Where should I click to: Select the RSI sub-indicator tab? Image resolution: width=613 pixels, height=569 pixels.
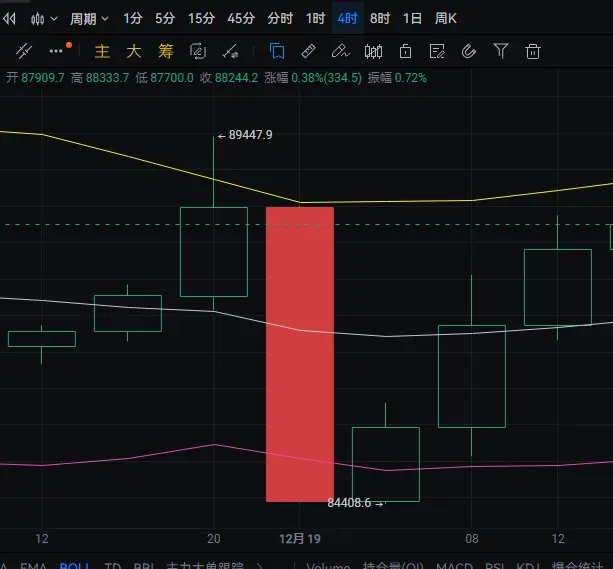(x=495, y=565)
